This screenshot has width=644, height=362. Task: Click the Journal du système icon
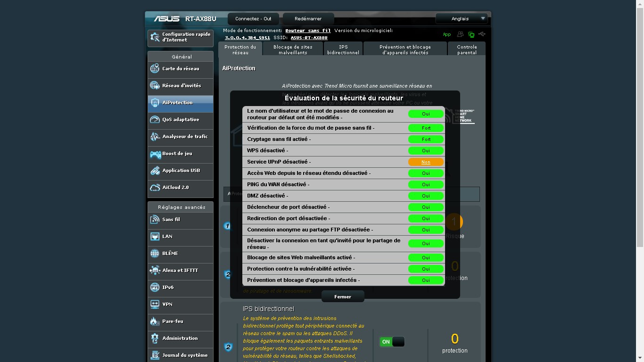pos(155,355)
